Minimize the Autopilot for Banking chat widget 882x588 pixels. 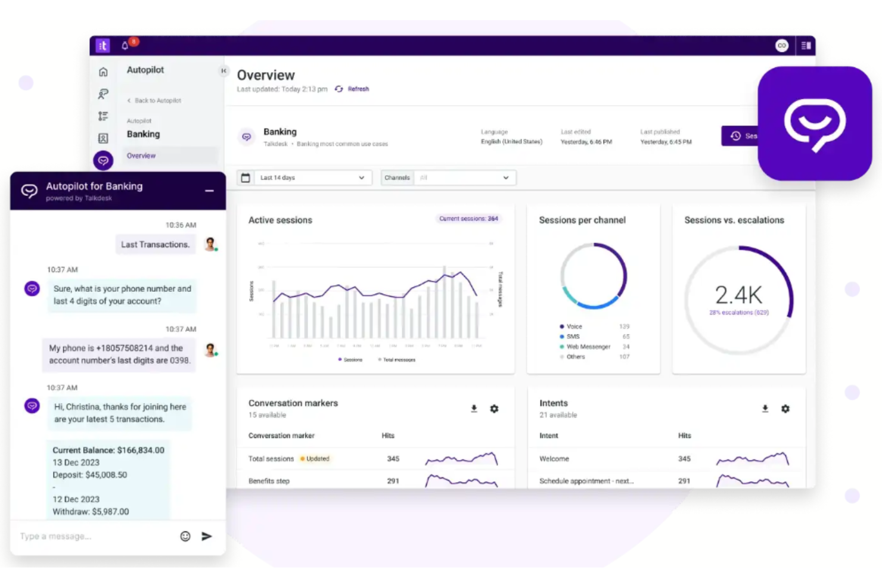(209, 191)
